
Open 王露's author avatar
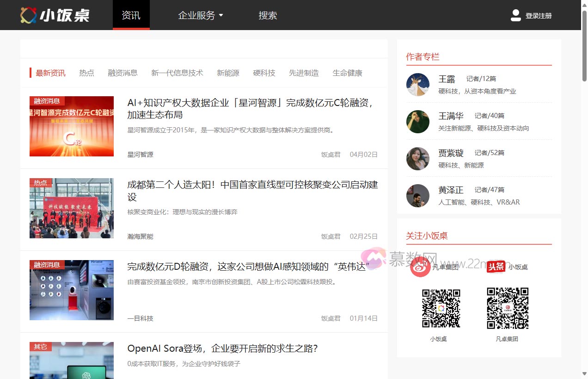(x=417, y=85)
